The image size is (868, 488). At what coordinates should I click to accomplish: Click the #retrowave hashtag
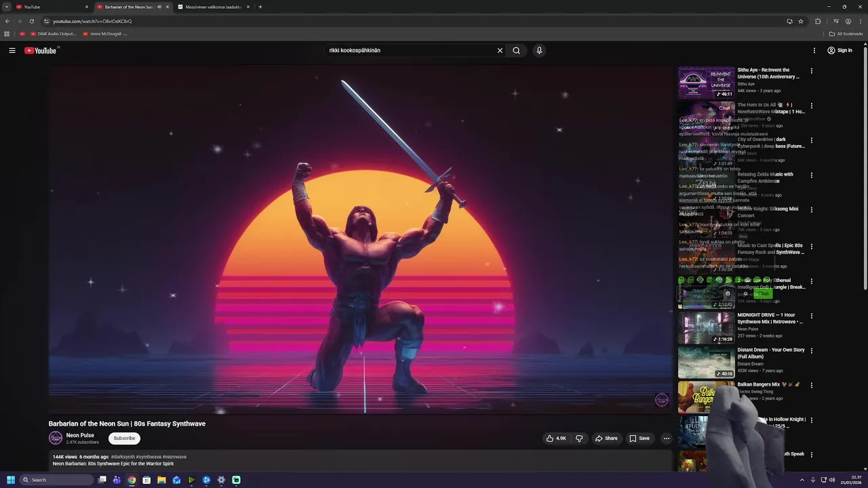(x=174, y=457)
